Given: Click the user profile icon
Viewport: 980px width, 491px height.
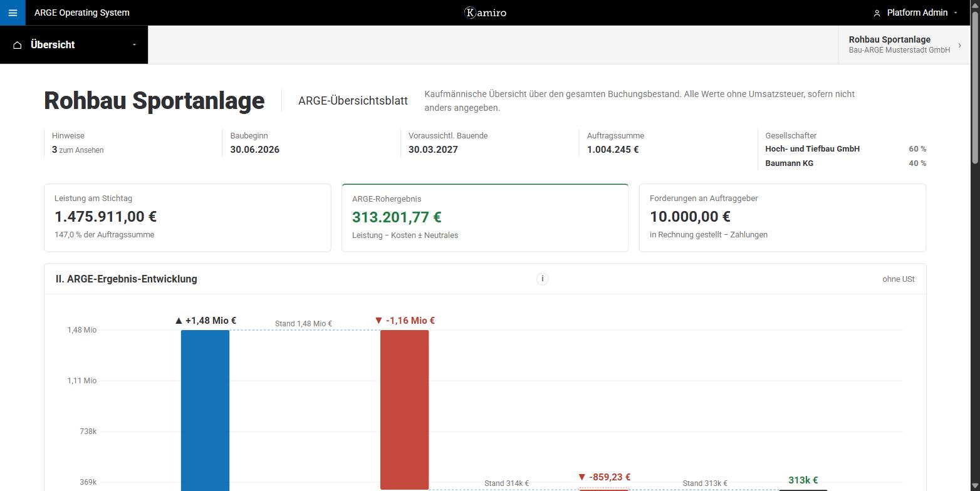Looking at the screenshot, I should coord(877,13).
